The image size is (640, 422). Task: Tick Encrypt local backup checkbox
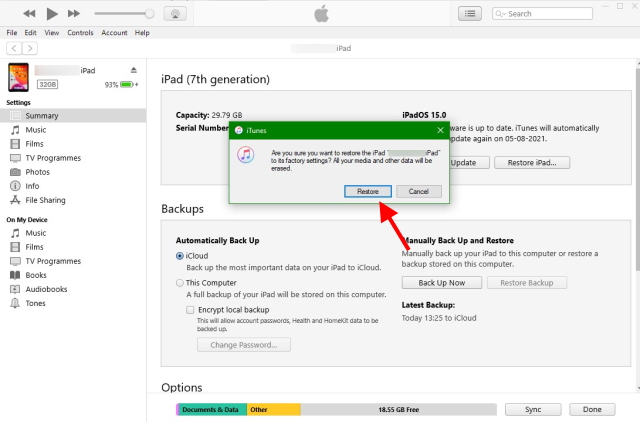tap(190, 310)
